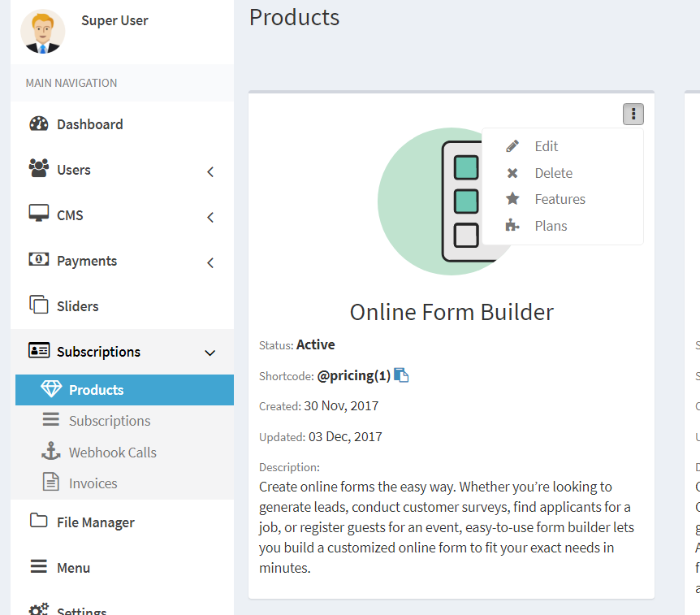
Task: Copy the @pricing(1) shortcode with clipboard icon
Action: click(401, 375)
